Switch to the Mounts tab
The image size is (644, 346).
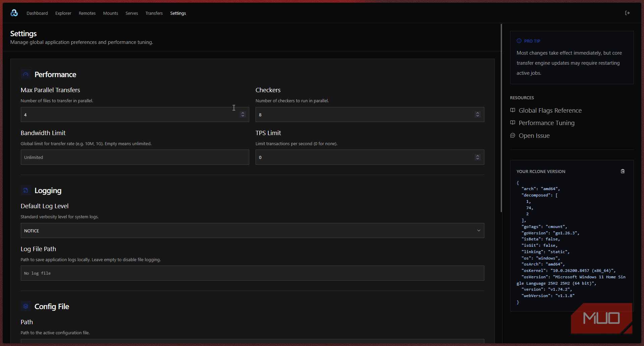[x=111, y=13]
